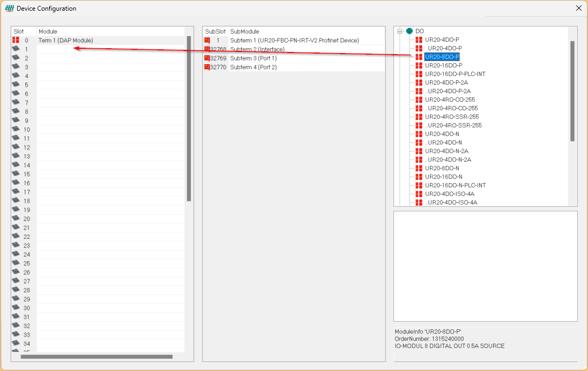Click the icon next to UR20-4RO-SSR-255
The width and height of the screenshot is (588, 371).
coord(419,117)
